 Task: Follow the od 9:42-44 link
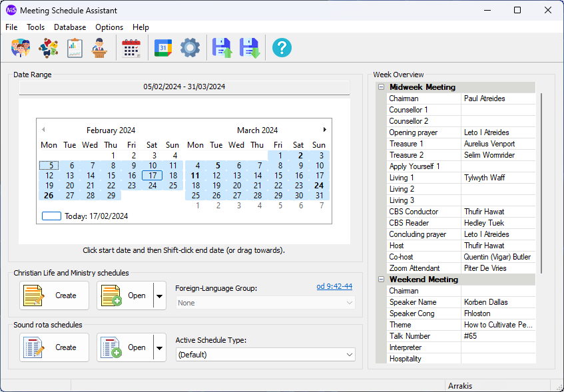(x=334, y=286)
